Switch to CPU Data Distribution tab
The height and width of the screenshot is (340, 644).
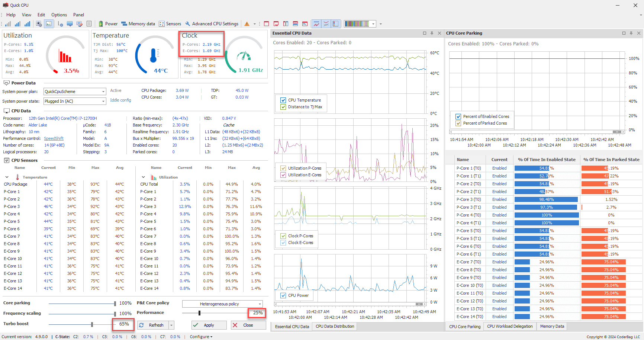[335, 327]
